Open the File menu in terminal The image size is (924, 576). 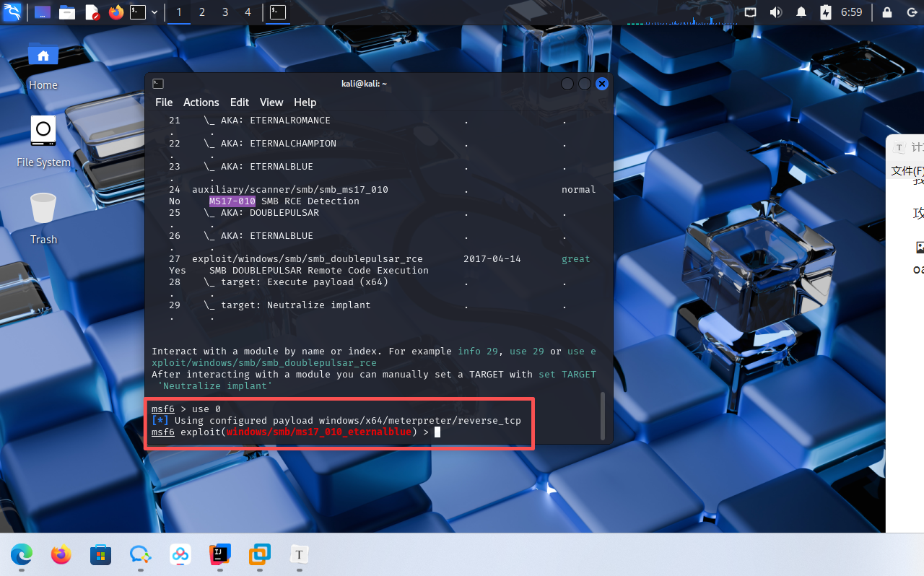pyautogui.click(x=164, y=102)
